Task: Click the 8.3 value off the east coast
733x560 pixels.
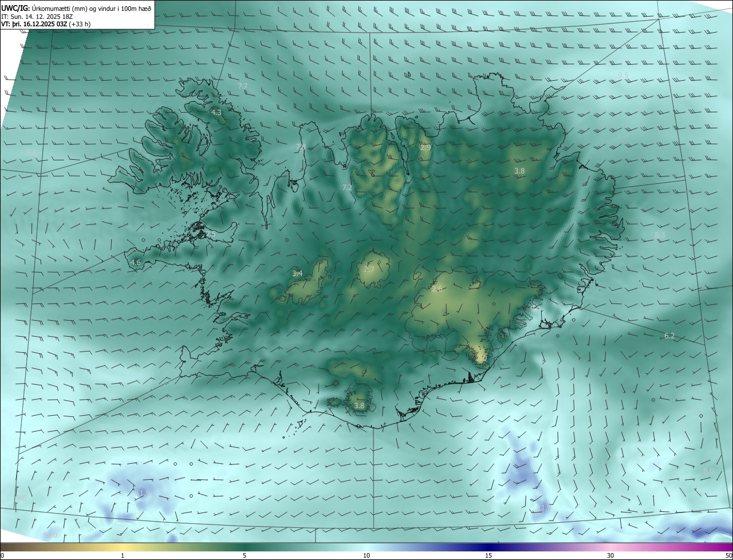Action: [x=660, y=235]
